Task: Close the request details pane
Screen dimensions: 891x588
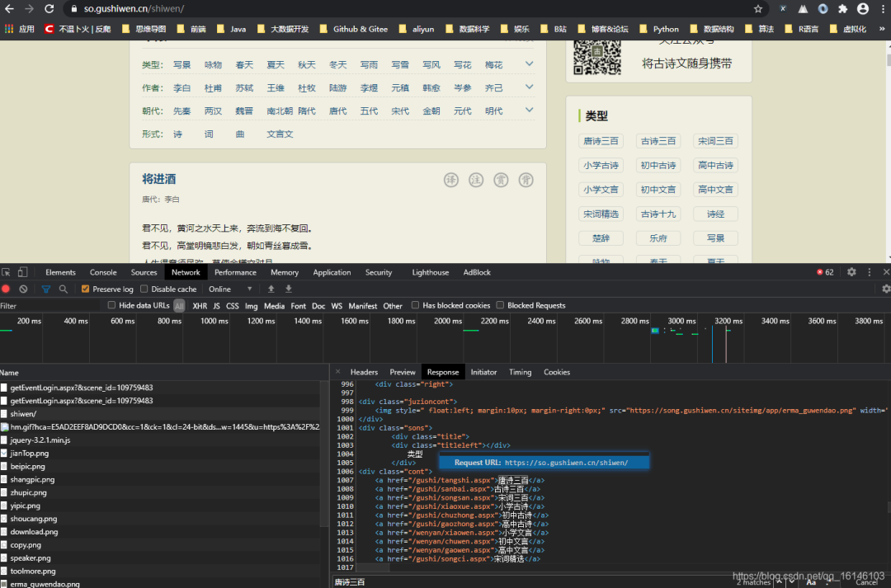Action: point(337,372)
